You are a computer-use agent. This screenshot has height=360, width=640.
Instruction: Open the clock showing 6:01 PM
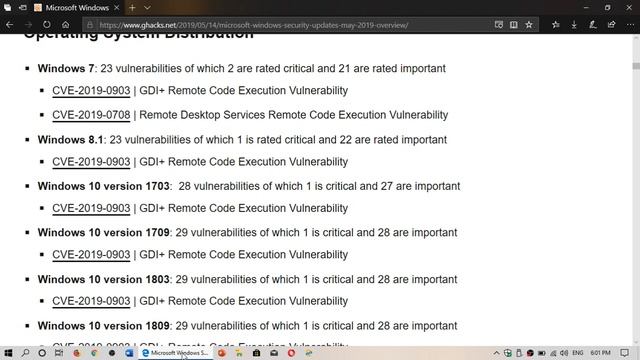600,353
